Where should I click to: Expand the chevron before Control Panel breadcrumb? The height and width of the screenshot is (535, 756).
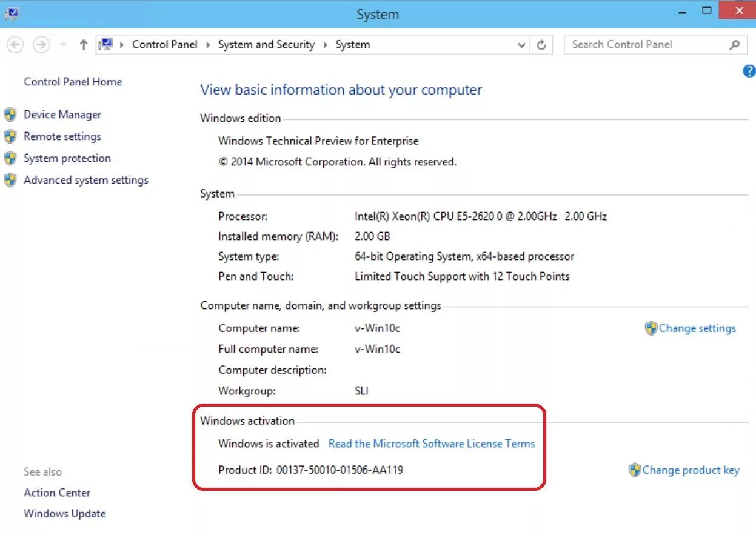point(122,45)
